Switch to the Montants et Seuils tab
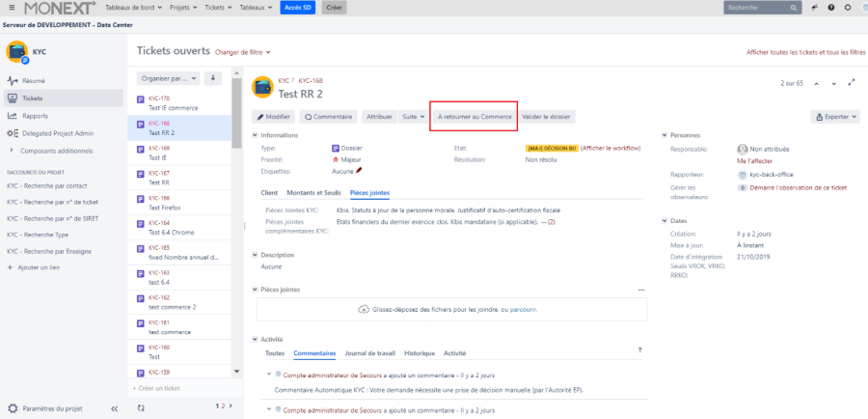This screenshot has height=419, width=868. pos(313,193)
